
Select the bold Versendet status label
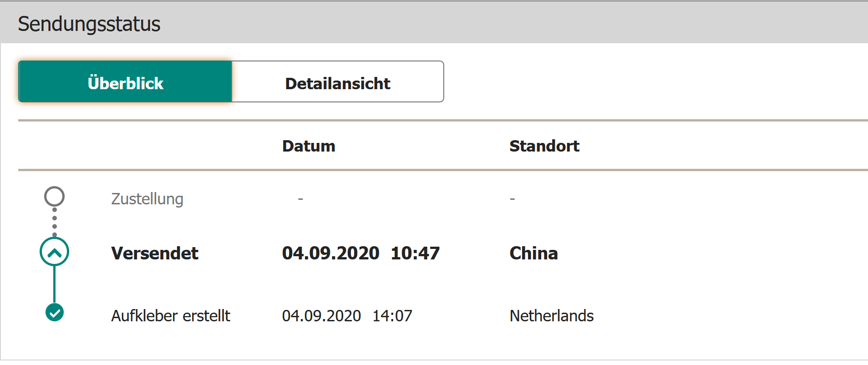155,253
